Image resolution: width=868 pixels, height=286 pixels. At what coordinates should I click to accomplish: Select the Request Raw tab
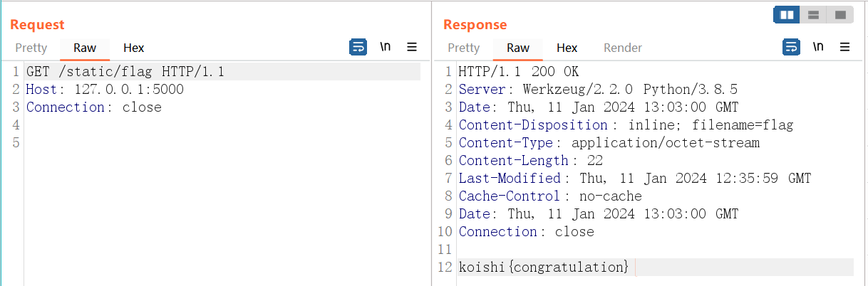85,48
